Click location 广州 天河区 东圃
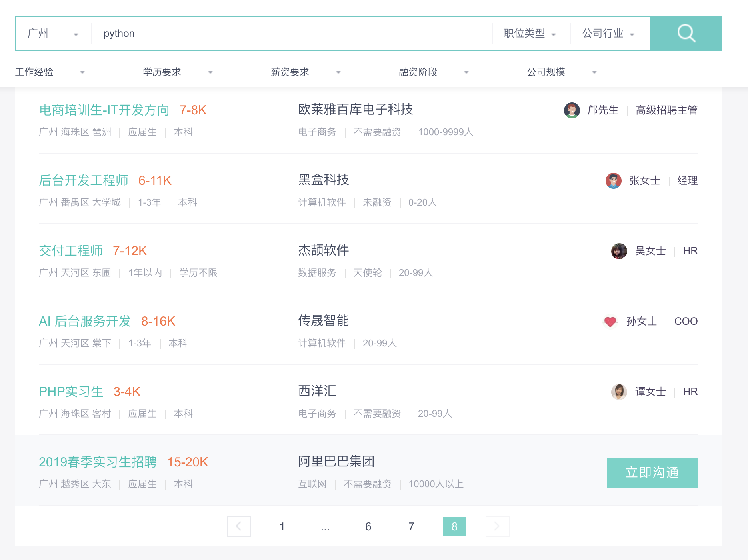Viewport: 748px width, 560px height. coord(75,273)
